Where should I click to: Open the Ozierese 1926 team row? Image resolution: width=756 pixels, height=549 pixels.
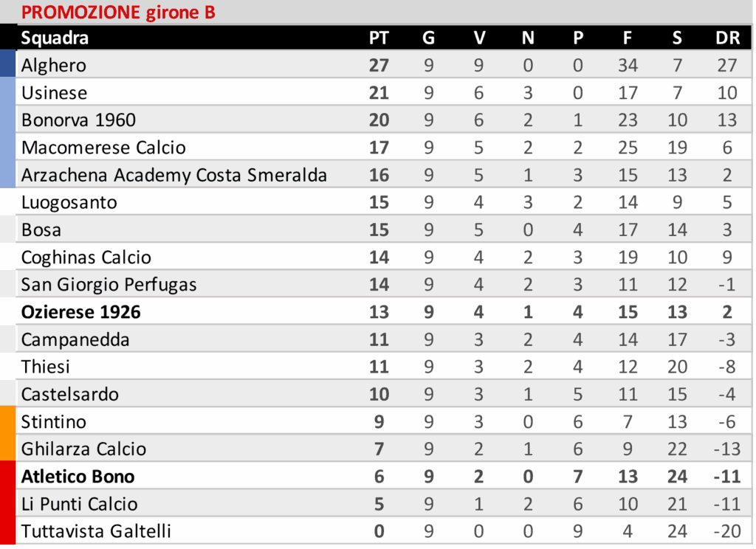click(x=80, y=312)
